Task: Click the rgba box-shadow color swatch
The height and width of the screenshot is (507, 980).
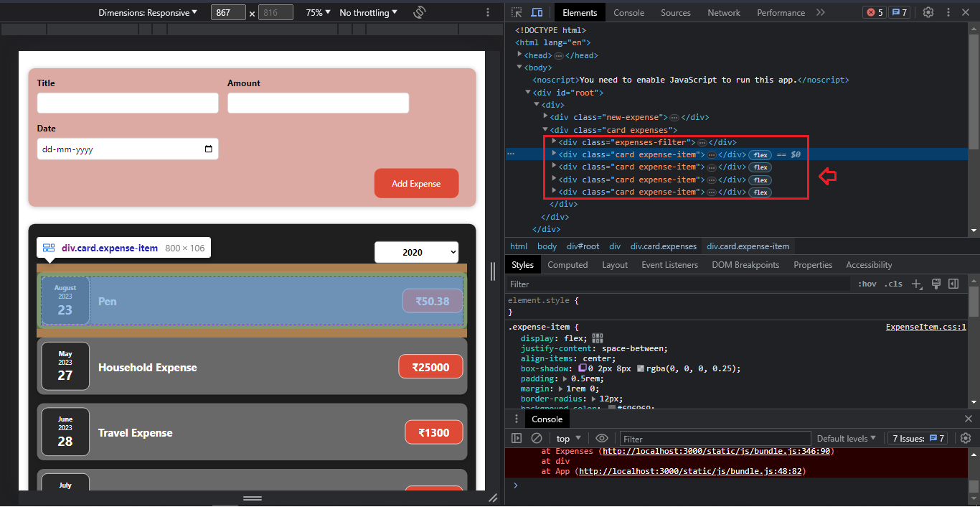Action: [x=641, y=368]
